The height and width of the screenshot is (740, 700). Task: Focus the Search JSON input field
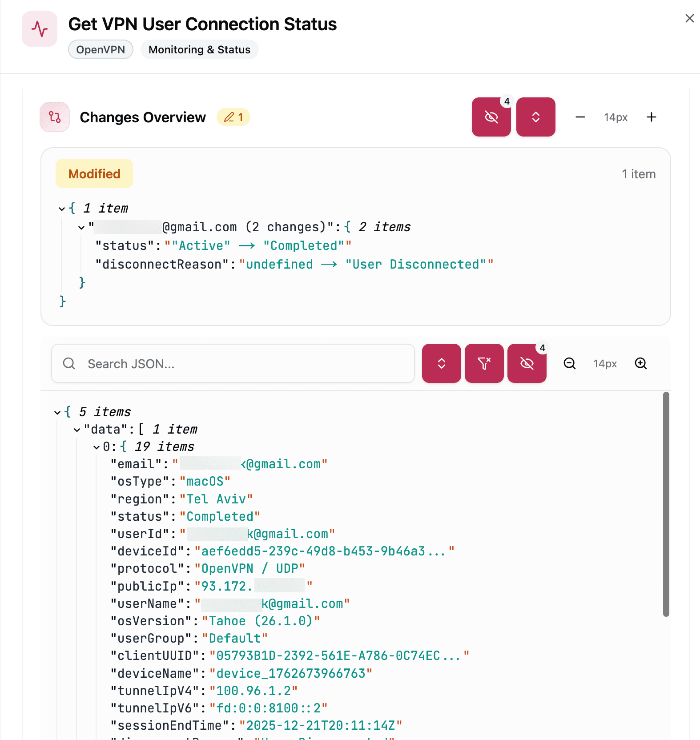pos(233,363)
